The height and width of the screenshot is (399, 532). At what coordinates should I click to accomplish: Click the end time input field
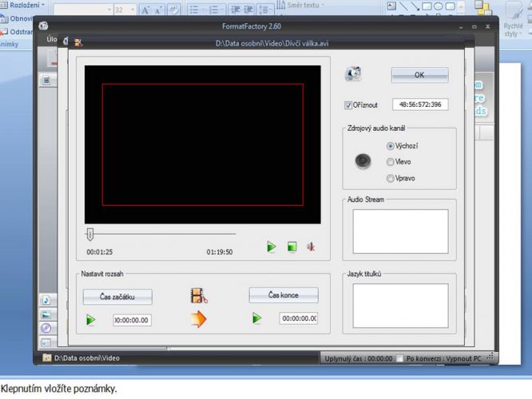click(x=299, y=318)
